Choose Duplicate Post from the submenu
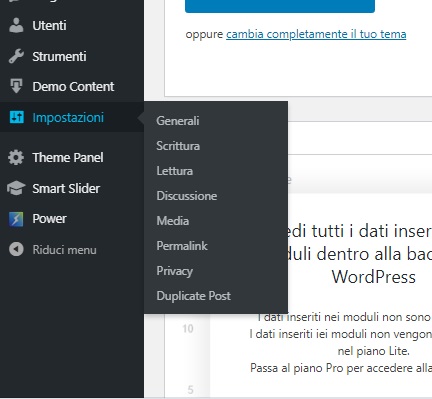432x399 pixels. [x=194, y=296]
